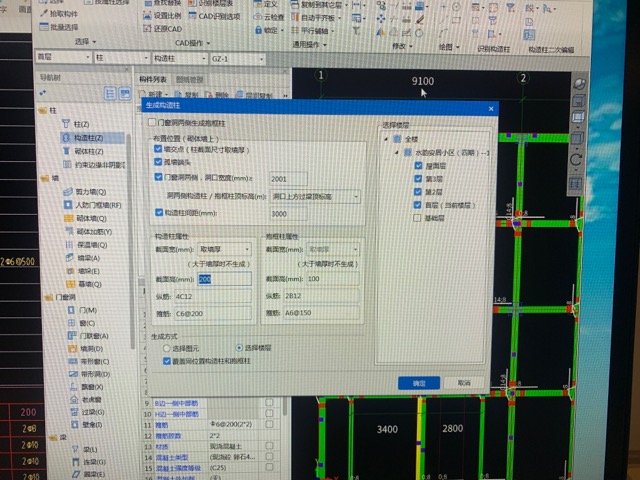The height and width of the screenshot is (480, 640).
Task: Click the 取消 button
Action: pyautogui.click(x=464, y=383)
